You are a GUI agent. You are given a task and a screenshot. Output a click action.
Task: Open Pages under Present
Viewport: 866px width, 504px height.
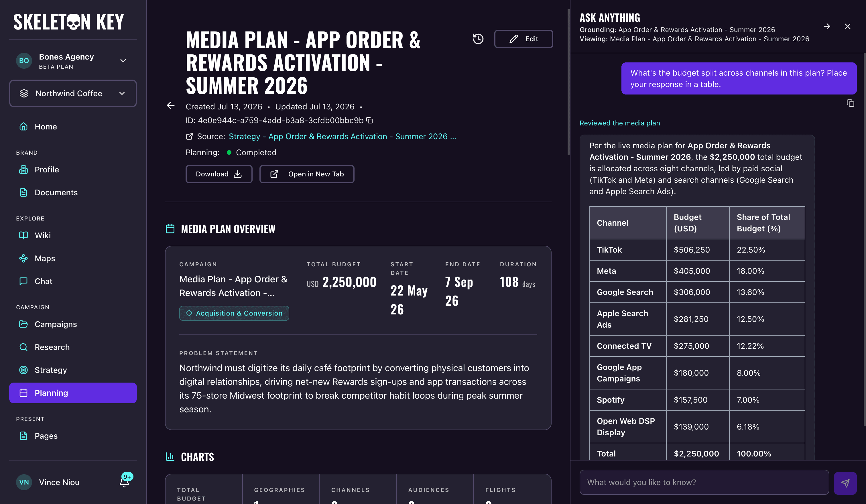73,436
